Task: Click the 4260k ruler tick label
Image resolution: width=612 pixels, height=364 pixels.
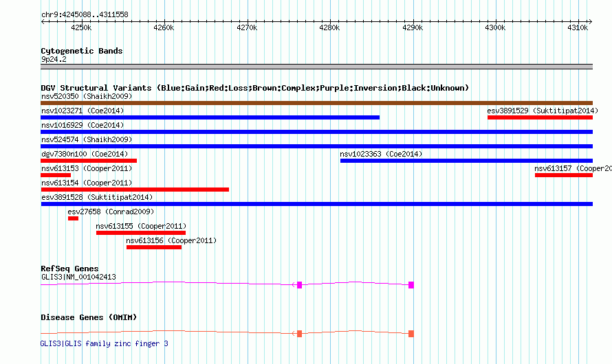Action: coord(164,27)
